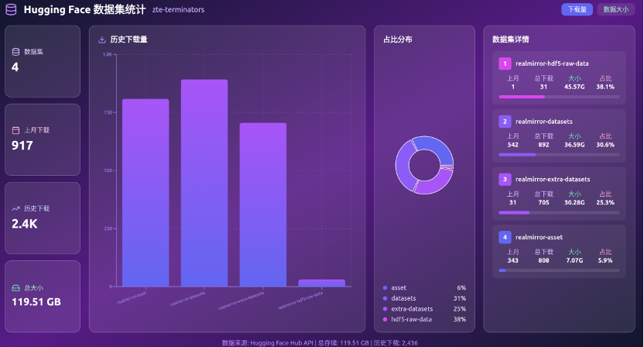Click the database logo icon in header
This screenshot has height=347, width=644.
12,10
